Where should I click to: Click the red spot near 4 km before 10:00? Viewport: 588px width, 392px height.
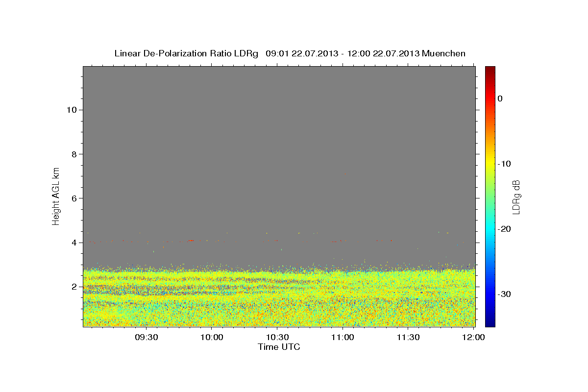coord(192,241)
